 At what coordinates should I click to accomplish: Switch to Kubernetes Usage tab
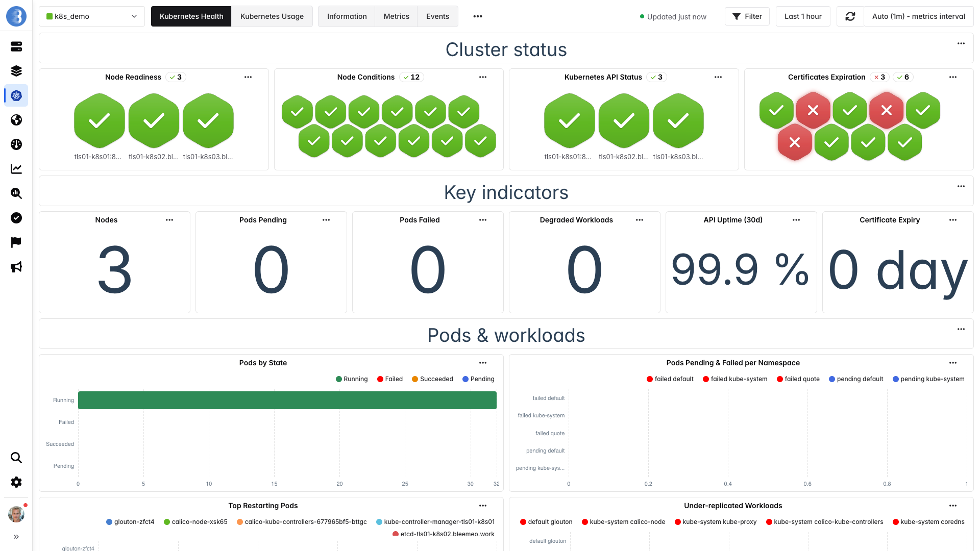[x=272, y=16]
